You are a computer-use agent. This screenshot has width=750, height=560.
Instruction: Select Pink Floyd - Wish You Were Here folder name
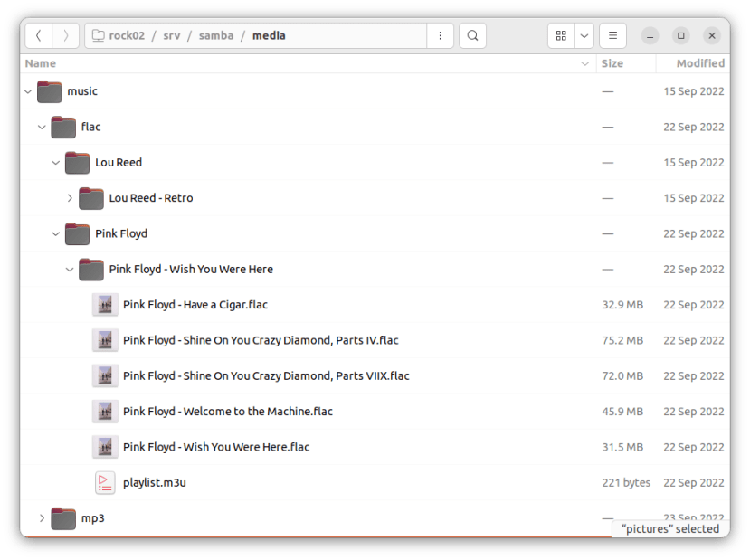pos(191,270)
